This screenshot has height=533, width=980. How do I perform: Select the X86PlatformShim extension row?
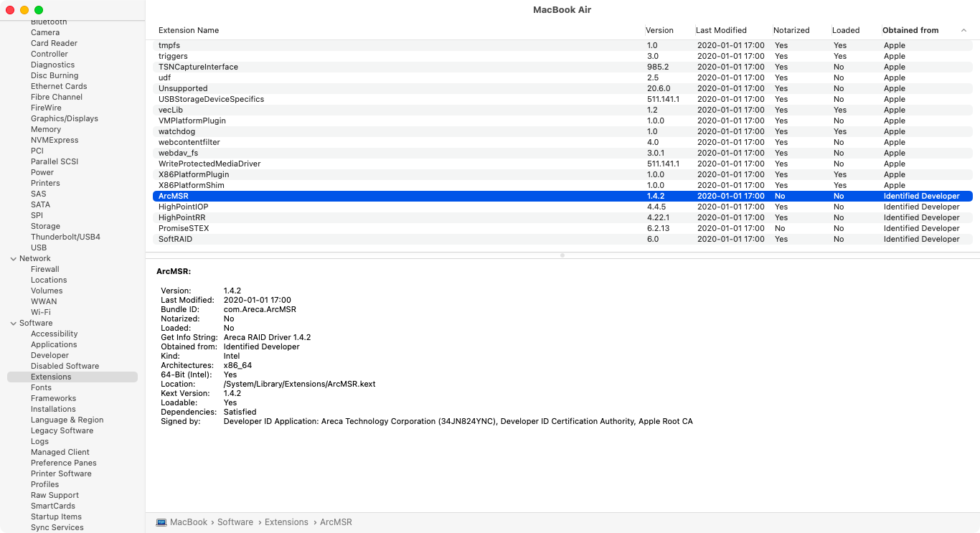click(562, 185)
